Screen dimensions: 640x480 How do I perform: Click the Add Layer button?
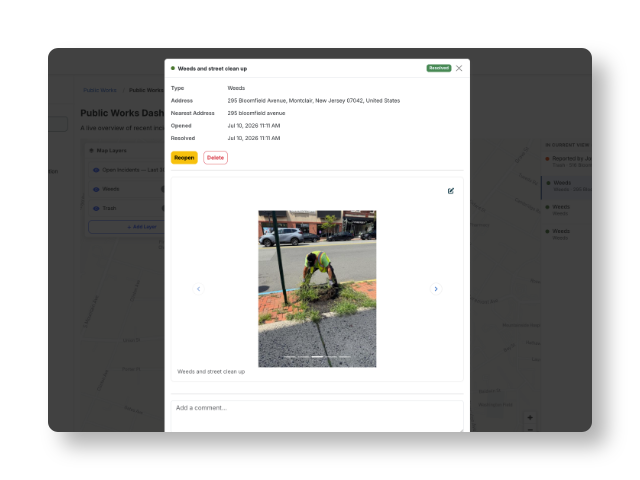tap(127, 227)
